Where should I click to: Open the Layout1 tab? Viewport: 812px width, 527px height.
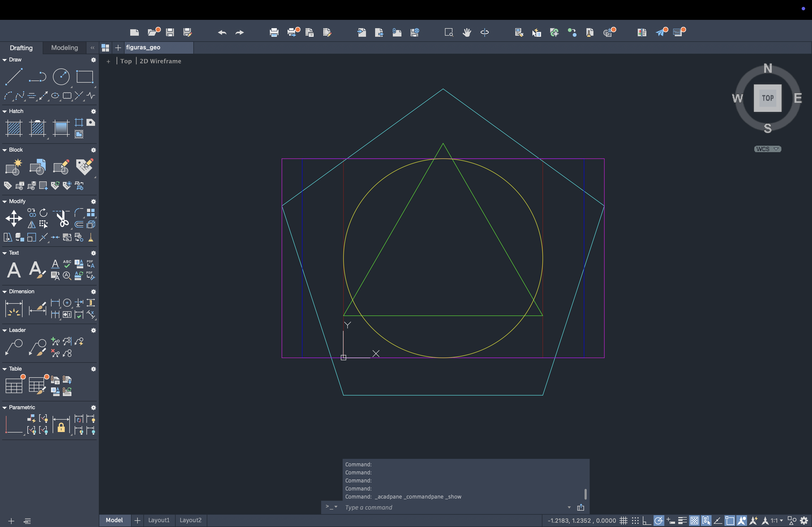159,520
